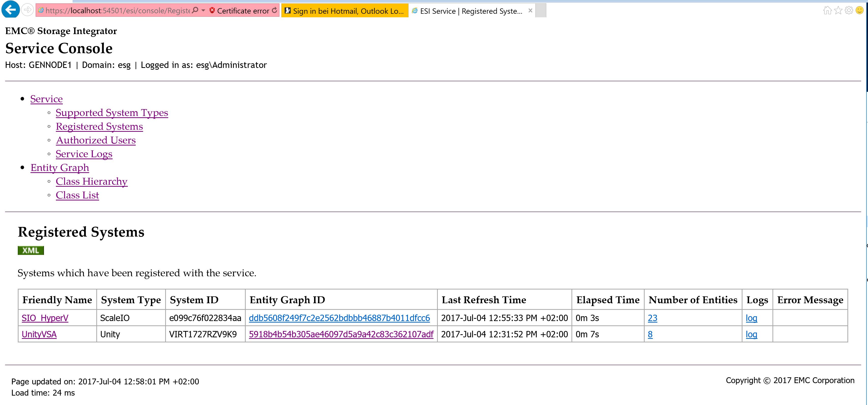Close the ESI Service tab
This screenshot has height=405, width=868.
530,10
